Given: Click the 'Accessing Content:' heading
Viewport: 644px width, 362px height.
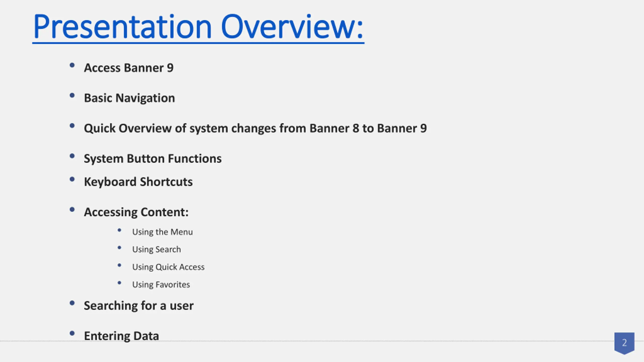Looking at the screenshot, I should tap(136, 212).
